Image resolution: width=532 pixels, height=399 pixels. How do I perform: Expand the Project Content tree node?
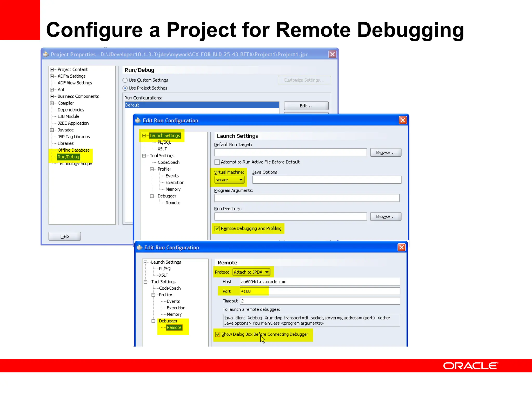pos(52,70)
